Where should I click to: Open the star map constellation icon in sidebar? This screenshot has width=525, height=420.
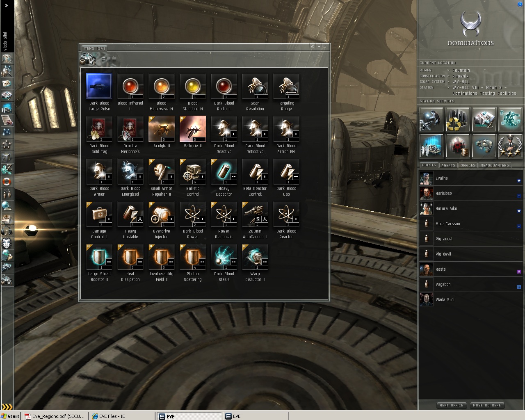[7, 132]
